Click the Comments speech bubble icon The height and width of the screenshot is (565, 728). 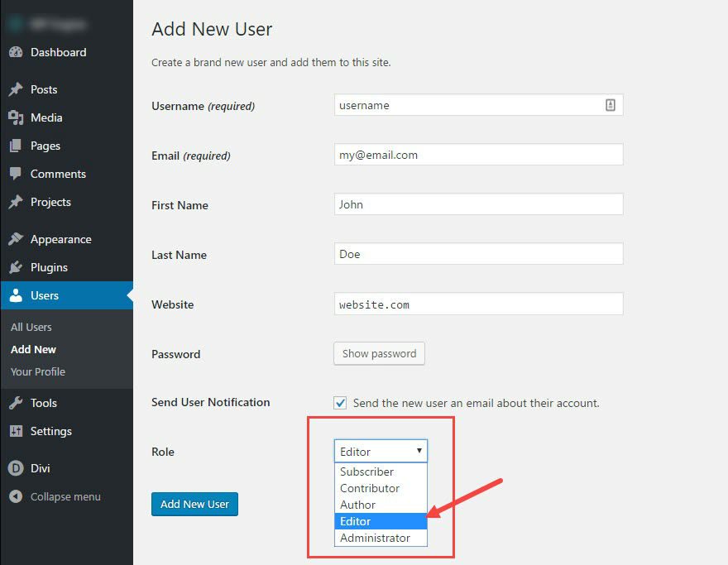coord(16,174)
